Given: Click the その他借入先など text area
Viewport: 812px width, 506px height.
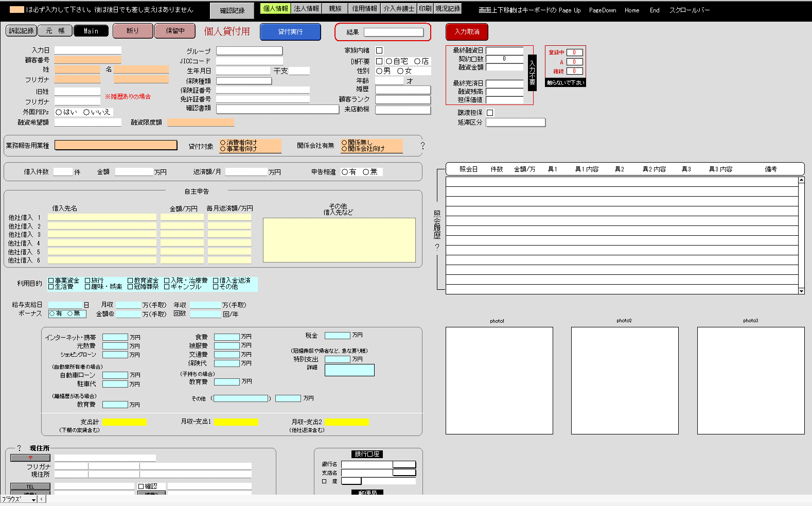Looking at the screenshot, I should point(339,240).
